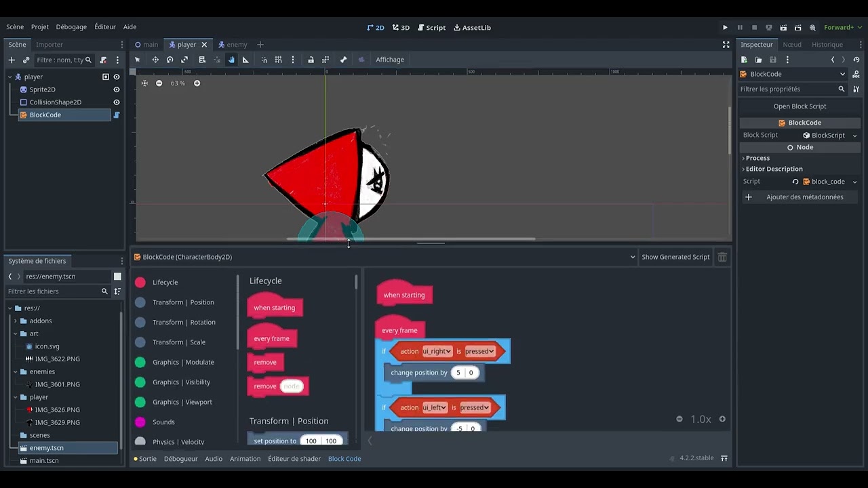This screenshot has width=868, height=488.
Task: Zoom out of the 2D viewport
Action: [159, 83]
